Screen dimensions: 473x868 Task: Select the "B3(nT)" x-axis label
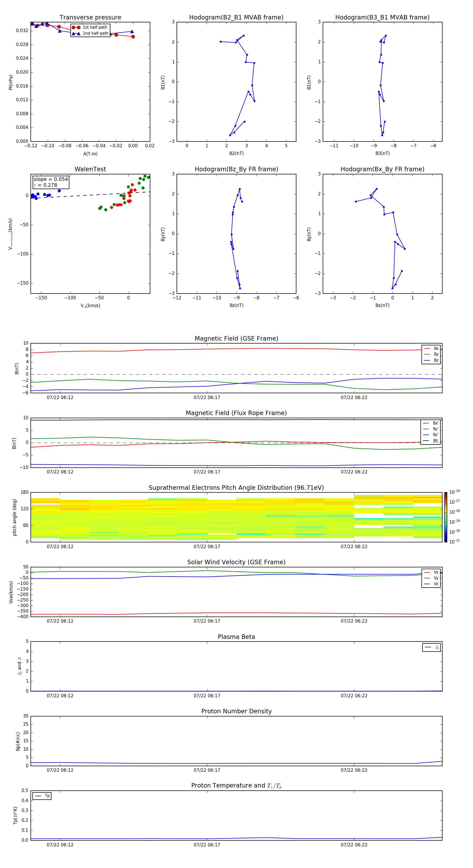pyautogui.click(x=382, y=154)
